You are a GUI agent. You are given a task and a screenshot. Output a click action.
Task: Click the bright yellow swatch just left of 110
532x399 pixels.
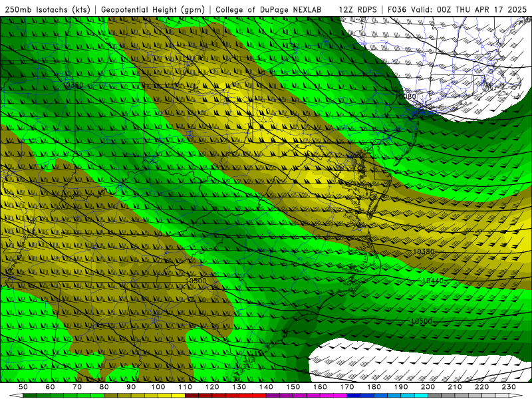click(178, 396)
